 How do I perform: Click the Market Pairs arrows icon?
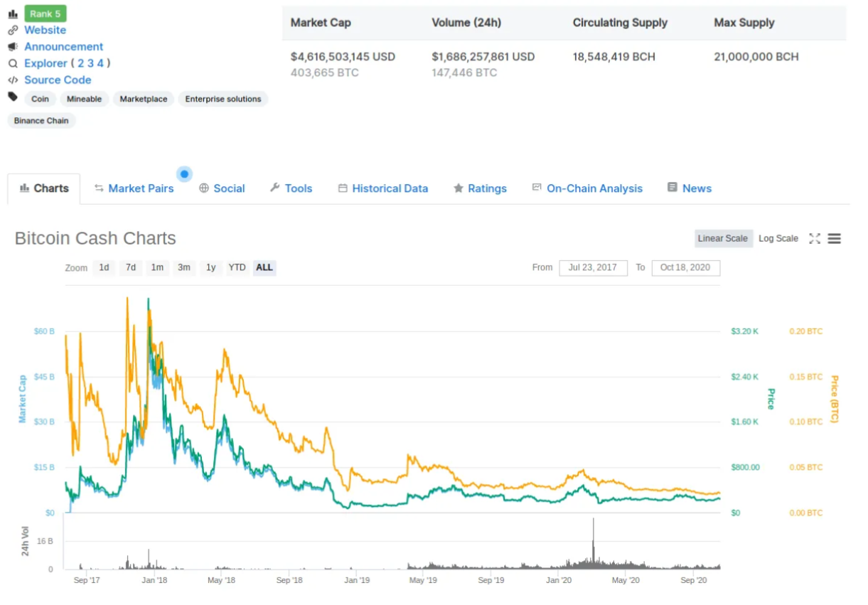click(100, 188)
